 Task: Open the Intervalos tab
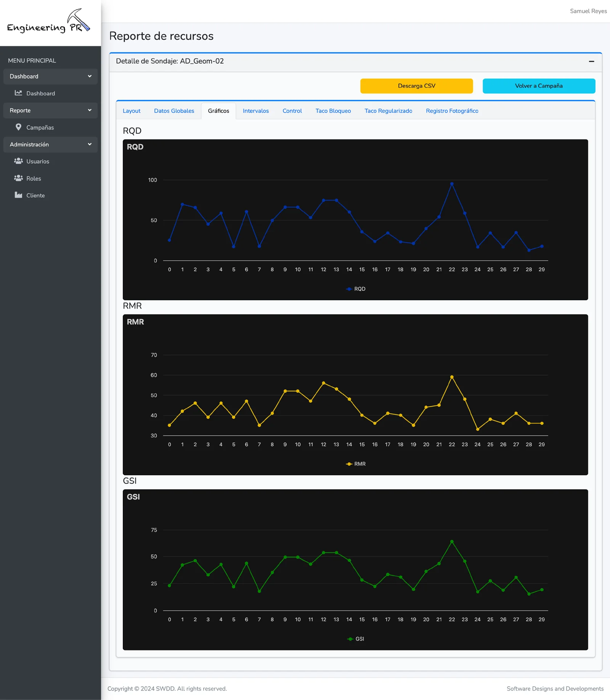[x=256, y=111]
